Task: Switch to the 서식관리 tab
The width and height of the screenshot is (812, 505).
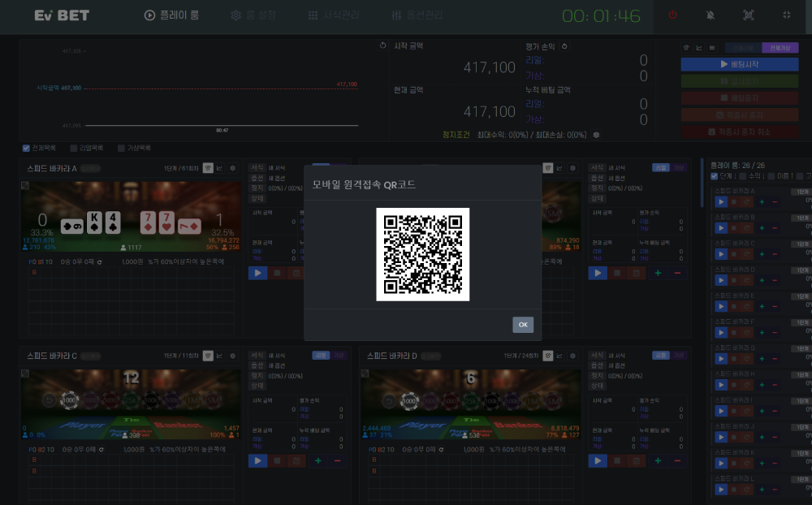Action: pos(334,15)
